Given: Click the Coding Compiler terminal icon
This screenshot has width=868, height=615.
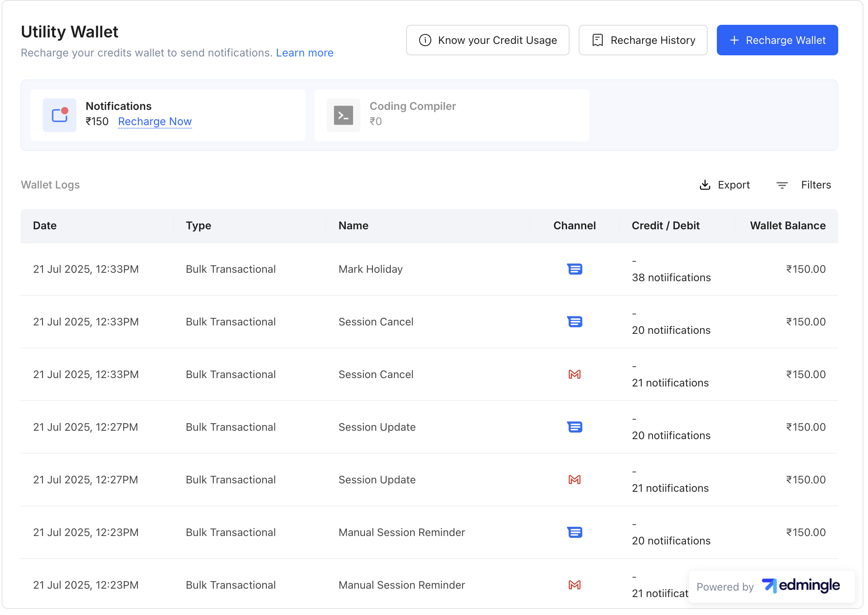Looking at the screenshot, I should (344, 115).
